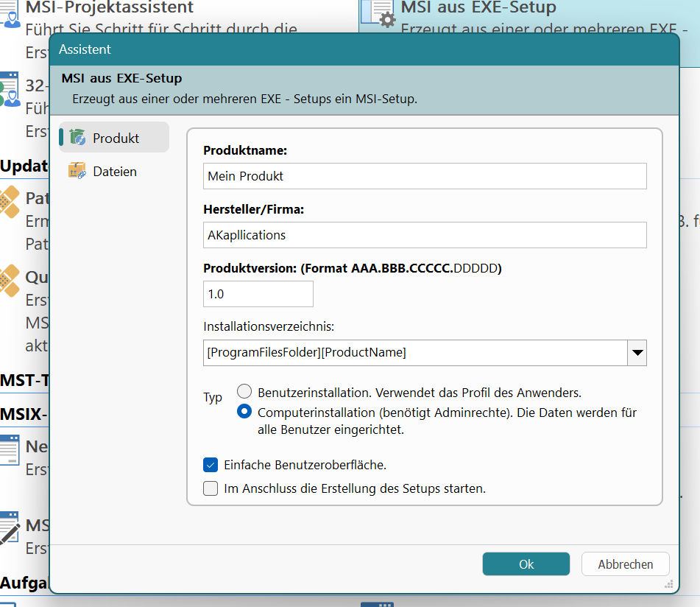Select the Benutzerinstallation radio option
700x607 pixels.
click(x=244, y=393)
